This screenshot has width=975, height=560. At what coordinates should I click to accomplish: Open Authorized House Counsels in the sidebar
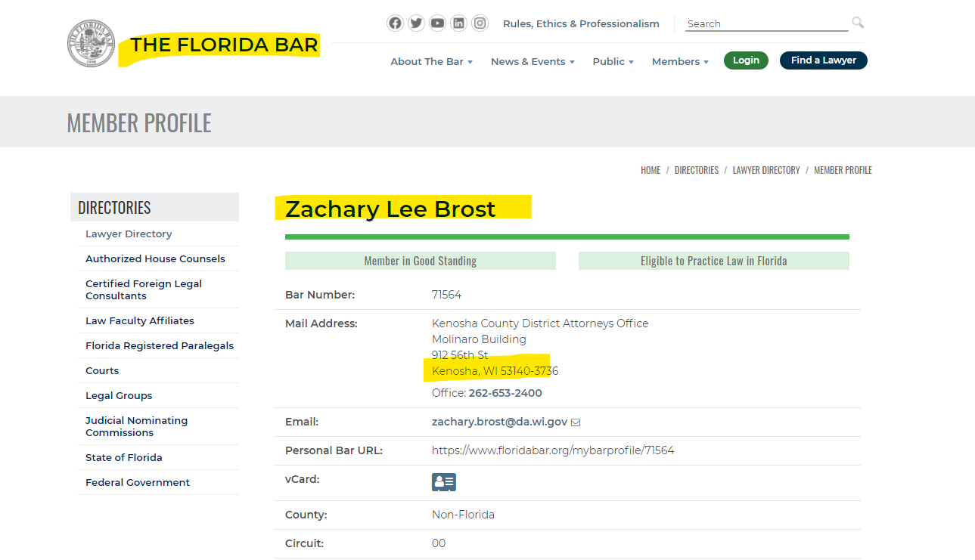pos(155,258)
